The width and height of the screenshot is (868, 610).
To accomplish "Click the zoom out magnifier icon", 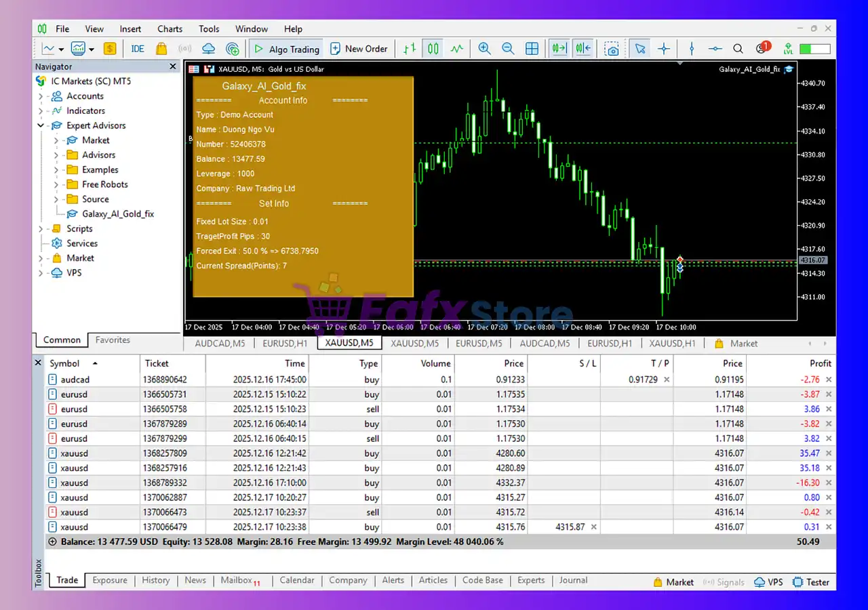I will click(508, 49).
